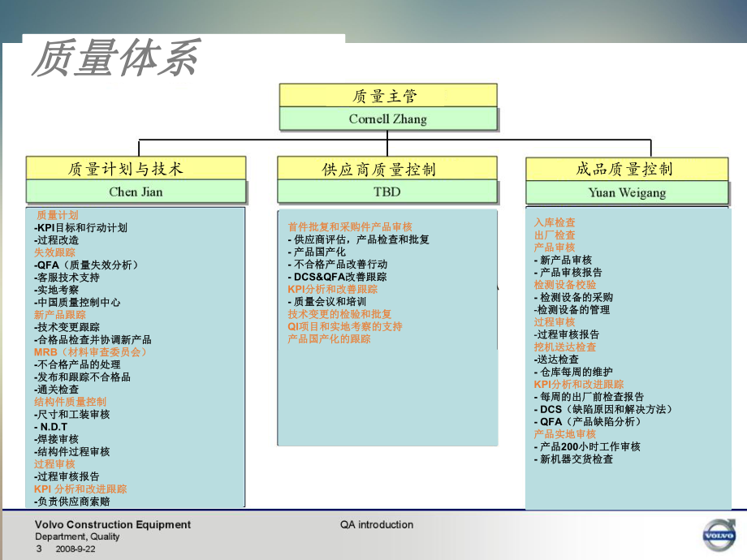Select the Volvo Construction Equipment footer label
This screenshot has height=560, width=747.
pyautogui.click(x=110, y=525)
